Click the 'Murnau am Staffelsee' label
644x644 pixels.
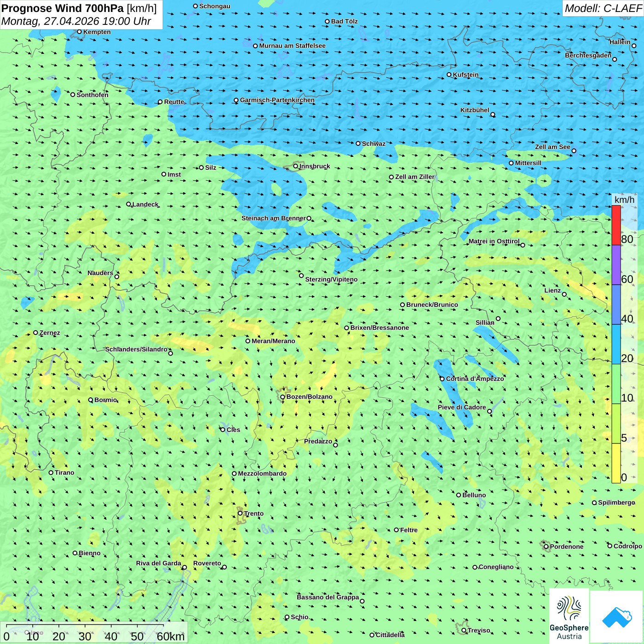[x=293, y=46]
